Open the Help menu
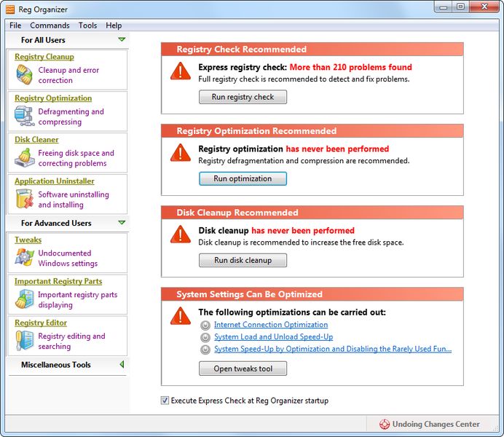 click(114, 25)
